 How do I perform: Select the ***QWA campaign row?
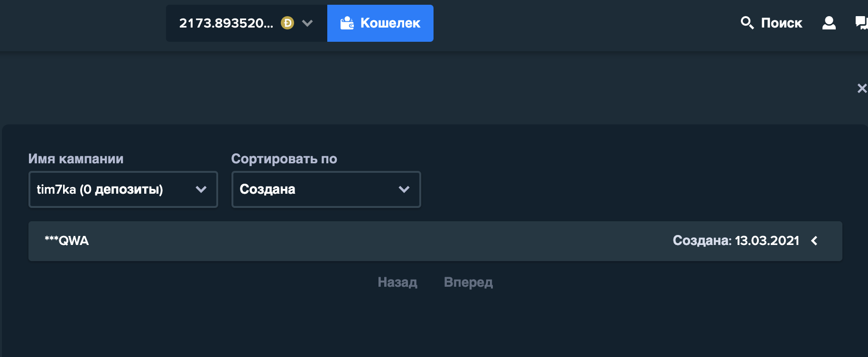tap(435, 241)
